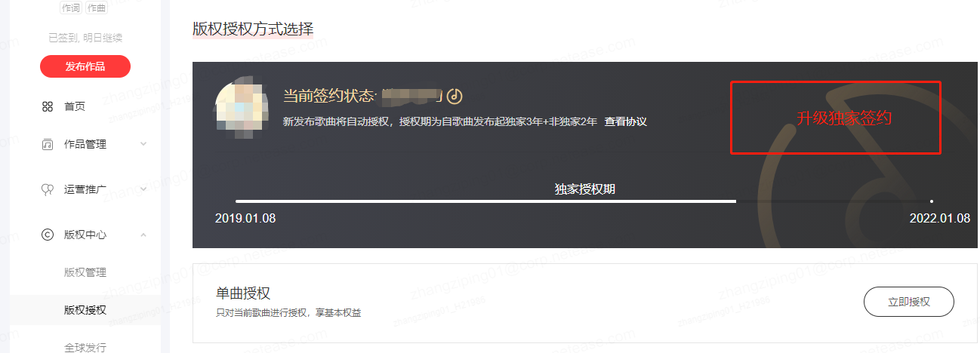
Task: Click the 运营推广 balloon icon
Action: 47,189
